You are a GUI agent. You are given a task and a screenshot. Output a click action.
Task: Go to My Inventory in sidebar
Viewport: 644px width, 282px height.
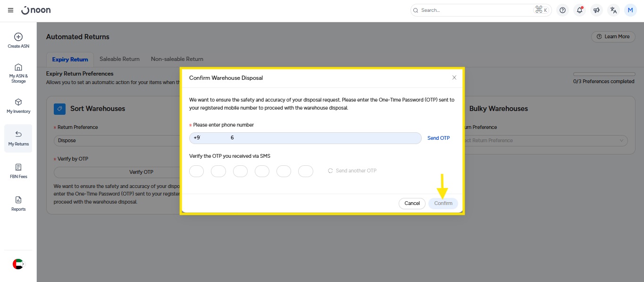18,106
